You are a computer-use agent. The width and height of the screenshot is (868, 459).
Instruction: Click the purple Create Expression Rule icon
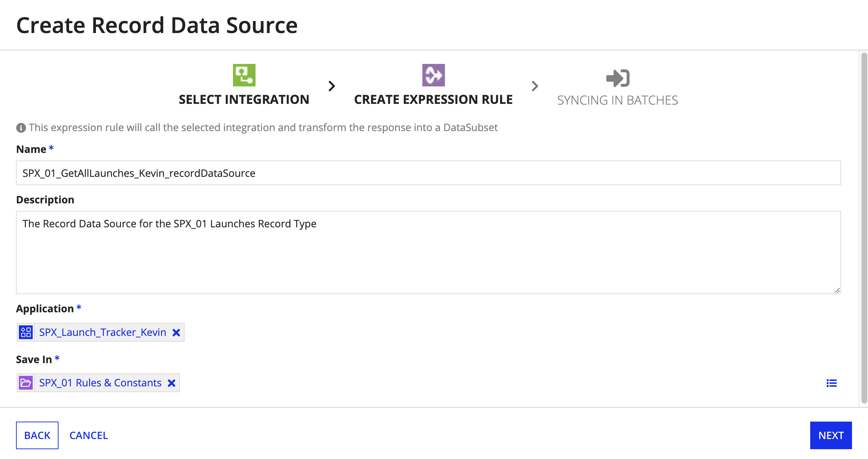click(x=433, y=75)
